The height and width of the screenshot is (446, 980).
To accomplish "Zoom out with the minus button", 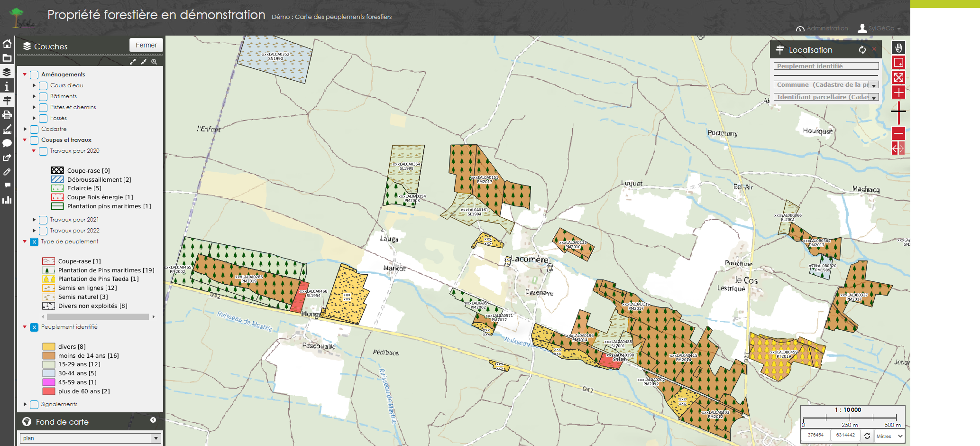I will coord(898,133).
